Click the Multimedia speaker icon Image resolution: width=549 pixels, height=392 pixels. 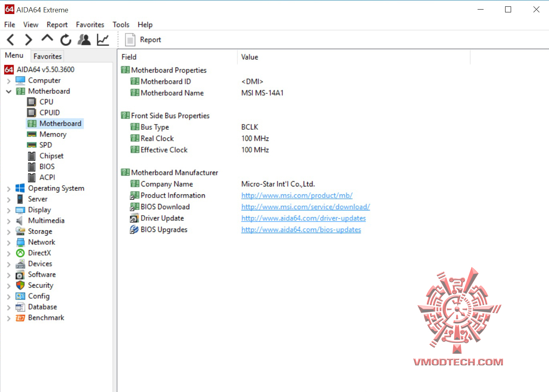pos(20,220)
